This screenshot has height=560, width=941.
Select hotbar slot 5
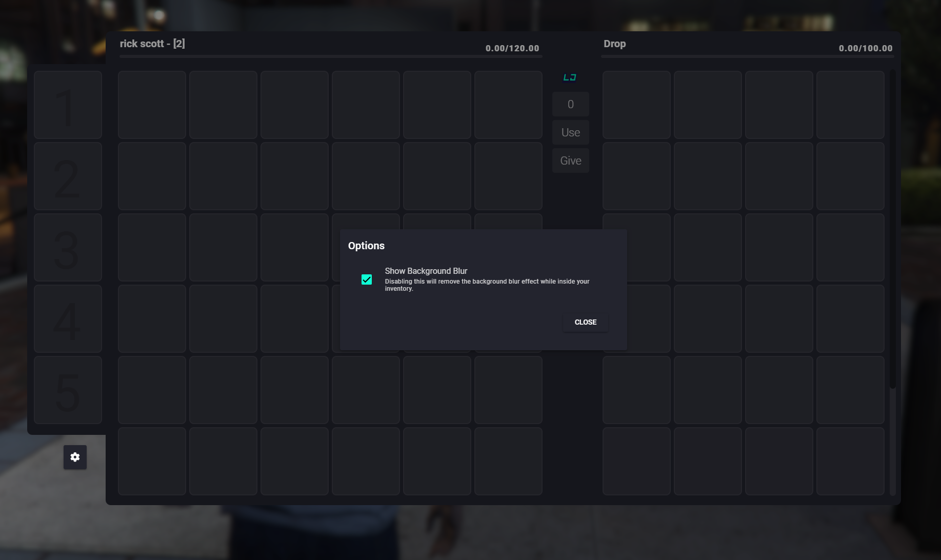[x=68, y=390]
